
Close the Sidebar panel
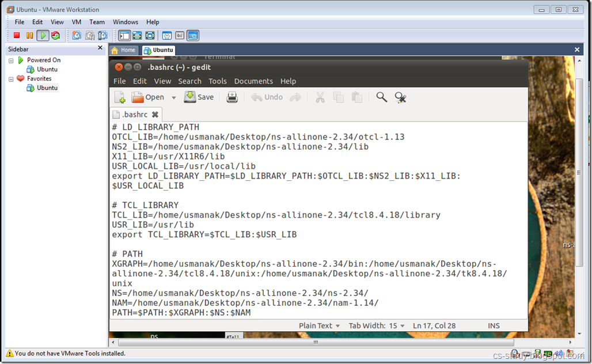coord(100,48)
